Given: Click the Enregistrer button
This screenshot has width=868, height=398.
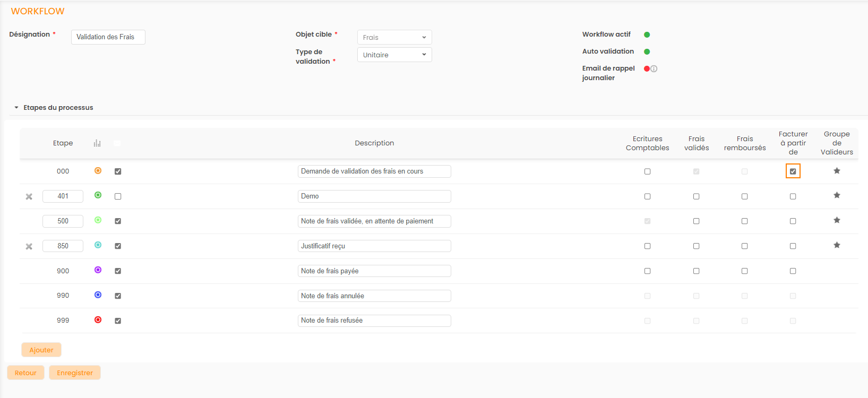Looking at the screenshot, I should coord(75,373).
